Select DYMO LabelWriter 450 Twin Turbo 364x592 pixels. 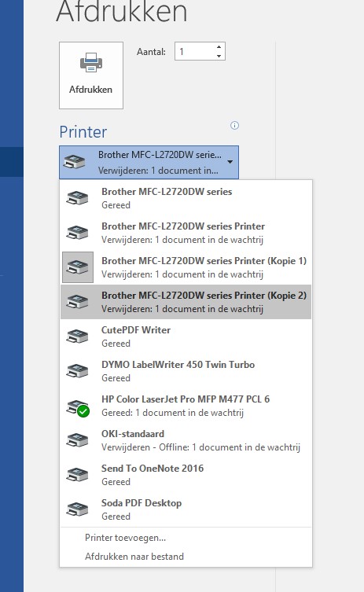186,371
